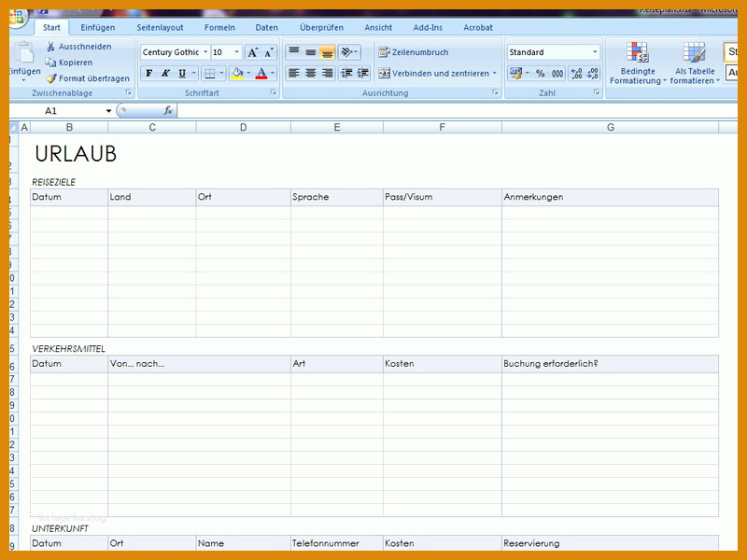Expand Ausrichtung dialog launcher
747x560 pixels.
click(x=496, y=92)
